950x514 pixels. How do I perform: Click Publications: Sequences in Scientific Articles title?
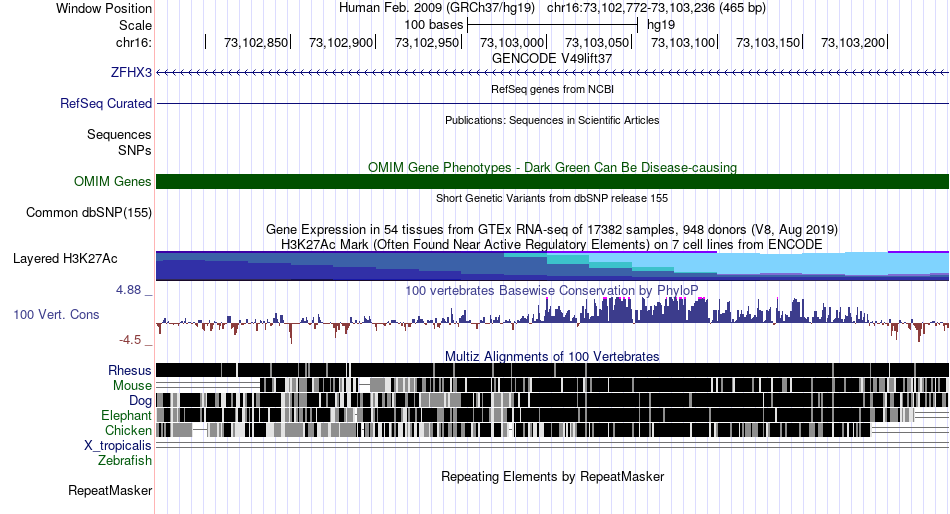552,120
